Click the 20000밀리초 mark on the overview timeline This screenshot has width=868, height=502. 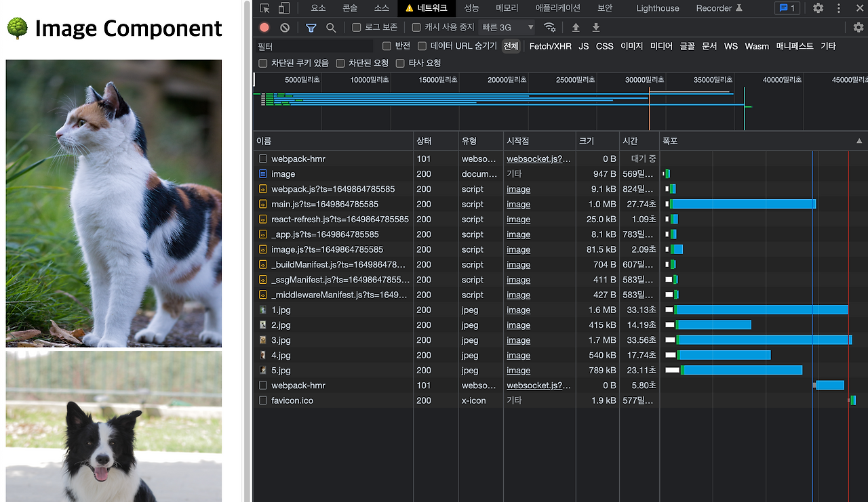(x=507, y=80)
